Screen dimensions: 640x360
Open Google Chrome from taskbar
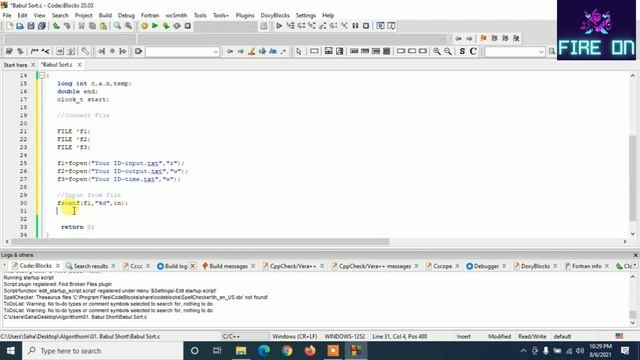tap(287, 351)
